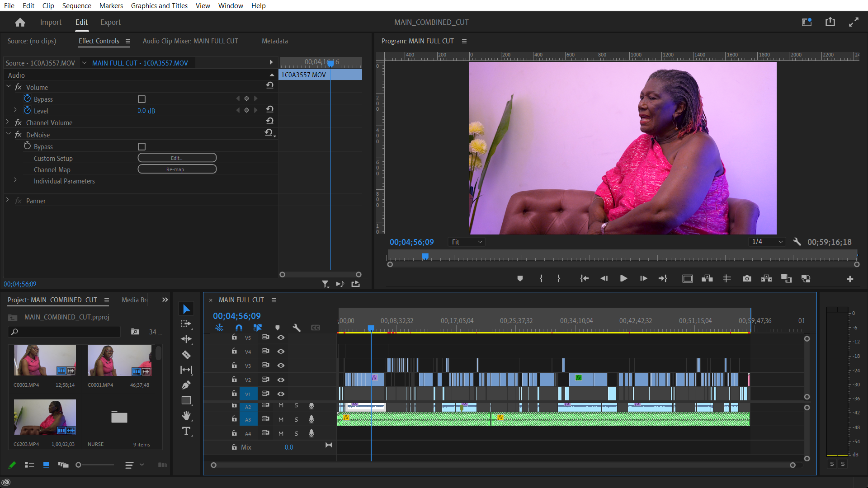Click the Channel Map Re-map button
Screen dimensions: 868x488
click(177, 169)
